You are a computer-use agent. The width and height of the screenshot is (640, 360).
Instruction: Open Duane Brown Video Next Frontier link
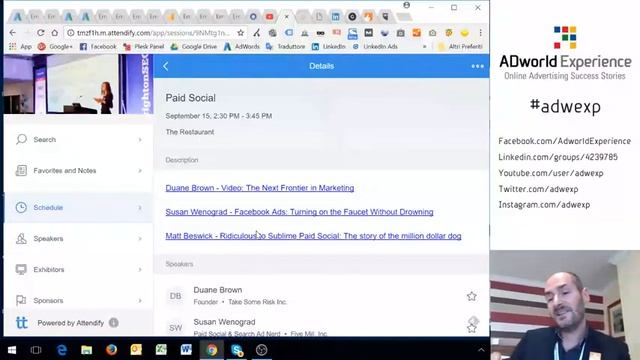tap(260, 188)
